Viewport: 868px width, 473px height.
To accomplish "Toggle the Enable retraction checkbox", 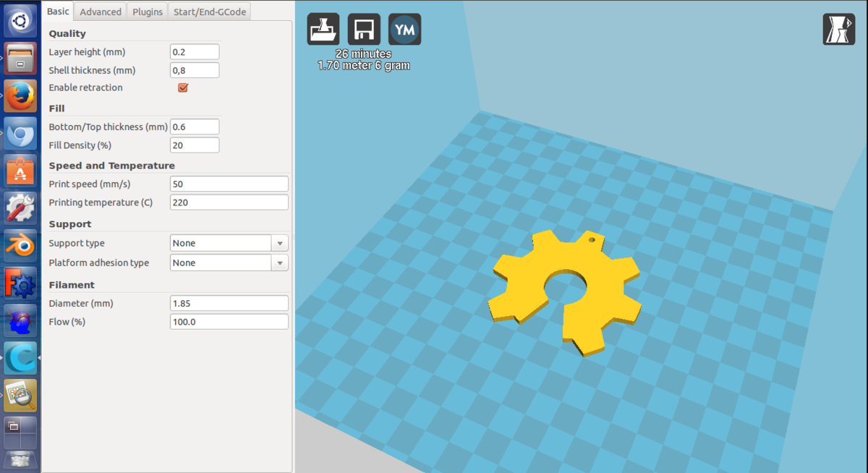I will point(183,88).
